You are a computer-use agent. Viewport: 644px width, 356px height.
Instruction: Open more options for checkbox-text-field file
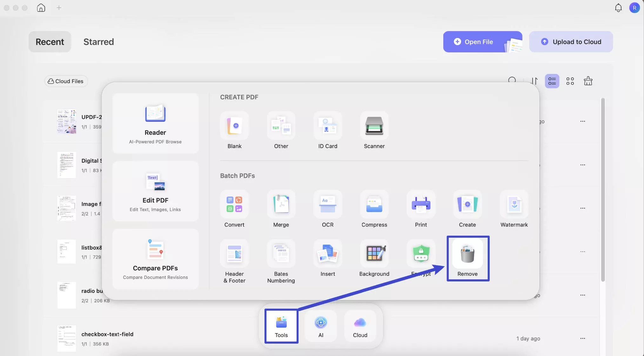pyautogui.click(x=582, y=338)
